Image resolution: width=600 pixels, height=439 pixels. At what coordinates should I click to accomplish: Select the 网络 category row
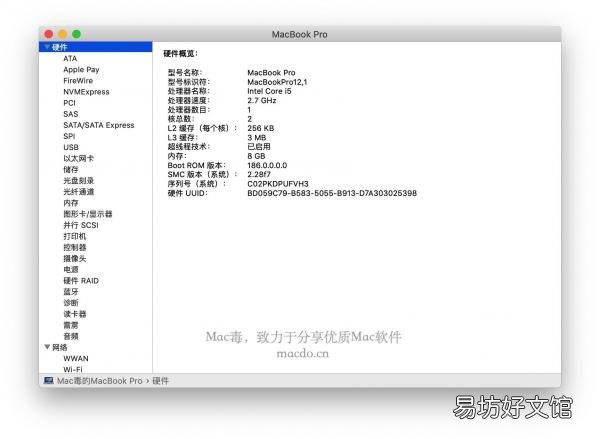[95, 347]
